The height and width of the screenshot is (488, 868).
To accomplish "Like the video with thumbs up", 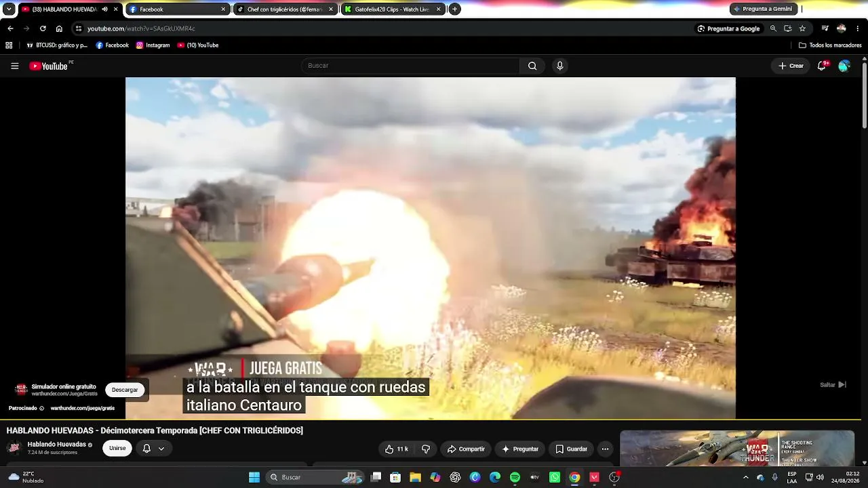I will point(397,449).
